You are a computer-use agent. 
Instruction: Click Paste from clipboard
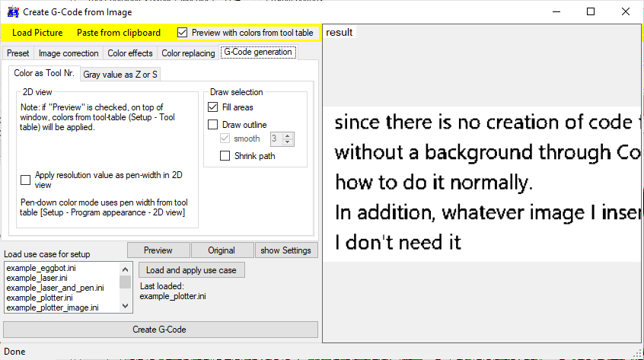pyautogui.click(x=118, y=33)
